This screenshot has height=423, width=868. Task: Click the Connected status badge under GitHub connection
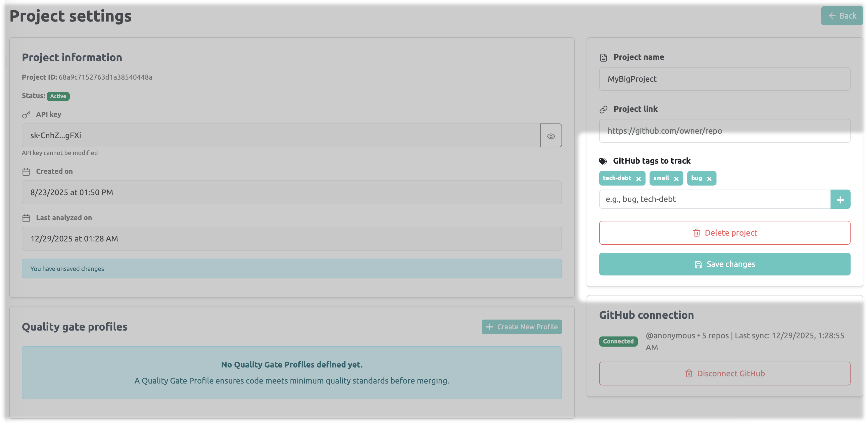[x=618, y=341]
